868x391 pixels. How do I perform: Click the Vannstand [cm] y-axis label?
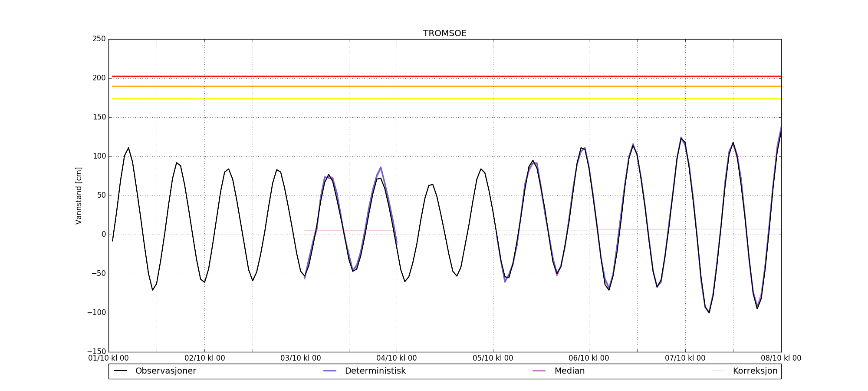pyautogui.click(x=79, y=195)
